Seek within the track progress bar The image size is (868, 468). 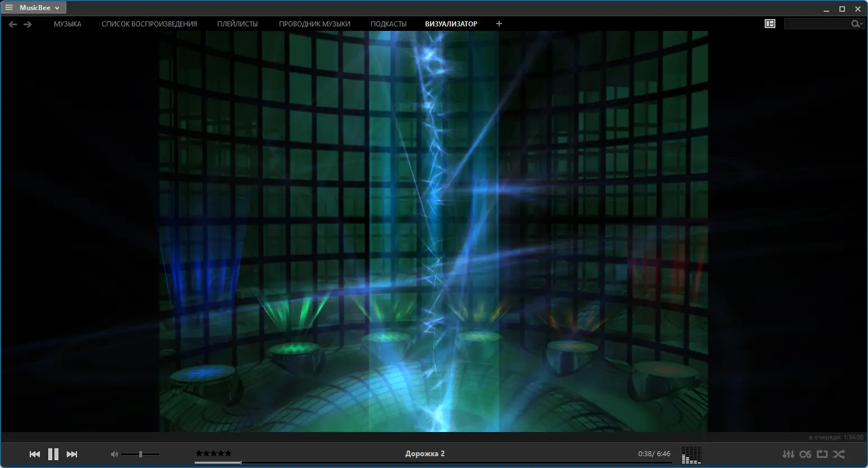pos(433,463)
